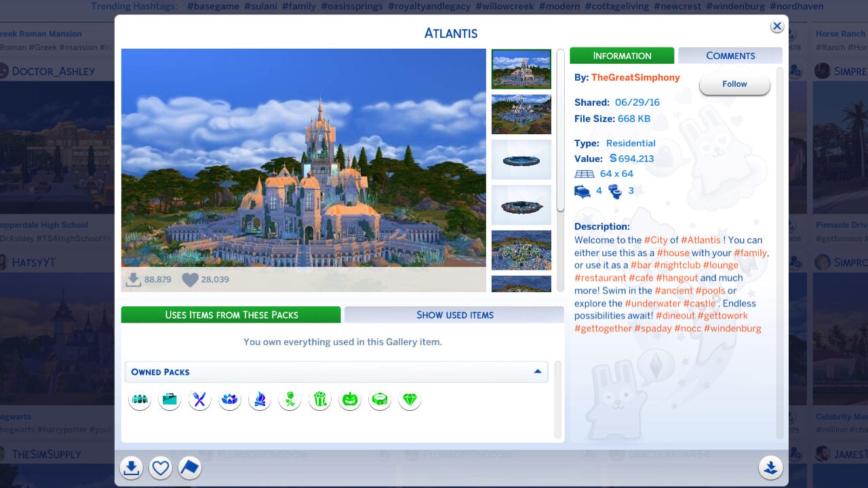868x488 pixels.
Task: Click the Residential lot type value
Action: (x=631, y=143)
